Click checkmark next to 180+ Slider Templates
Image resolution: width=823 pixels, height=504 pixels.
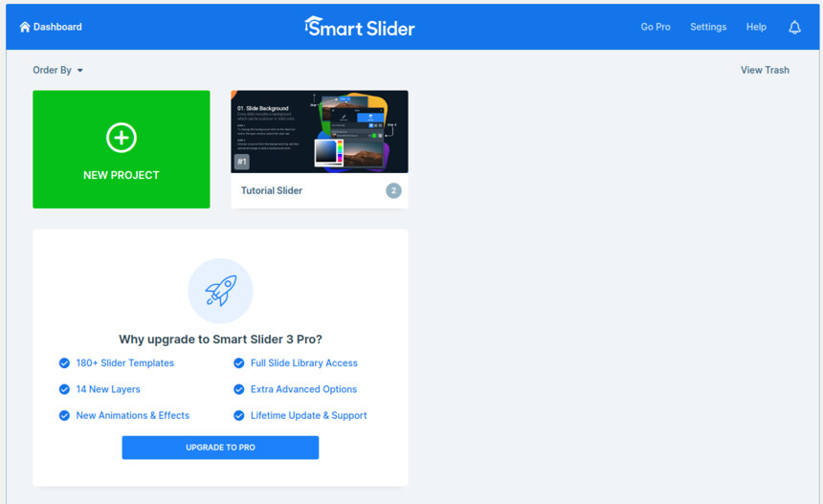tap(64, 362)
